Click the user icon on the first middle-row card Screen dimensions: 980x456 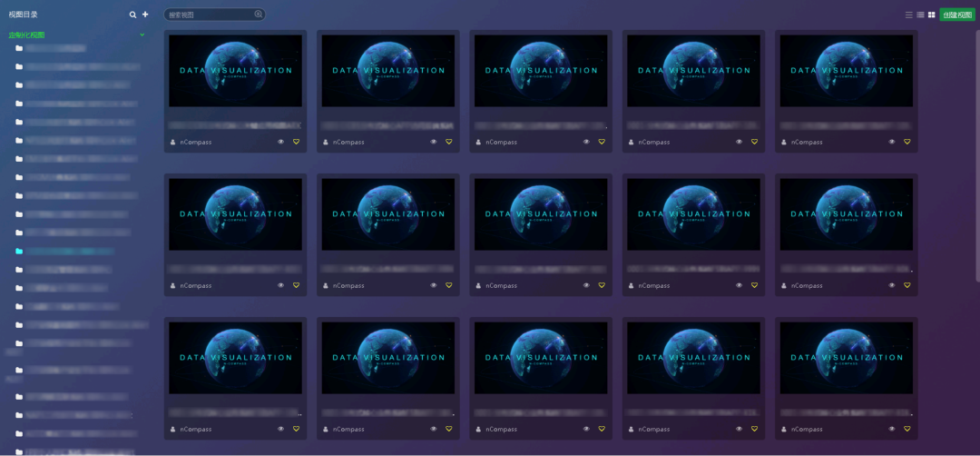coord(173,285)
